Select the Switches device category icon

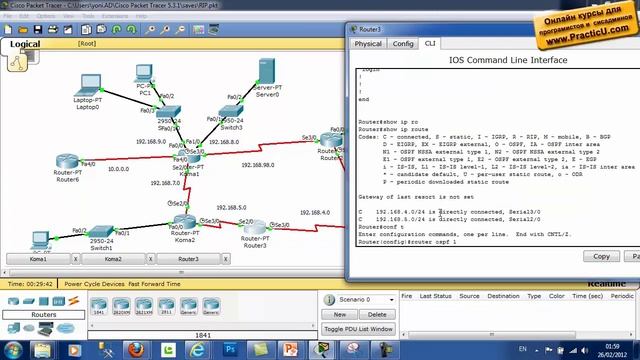coord(29,301)
